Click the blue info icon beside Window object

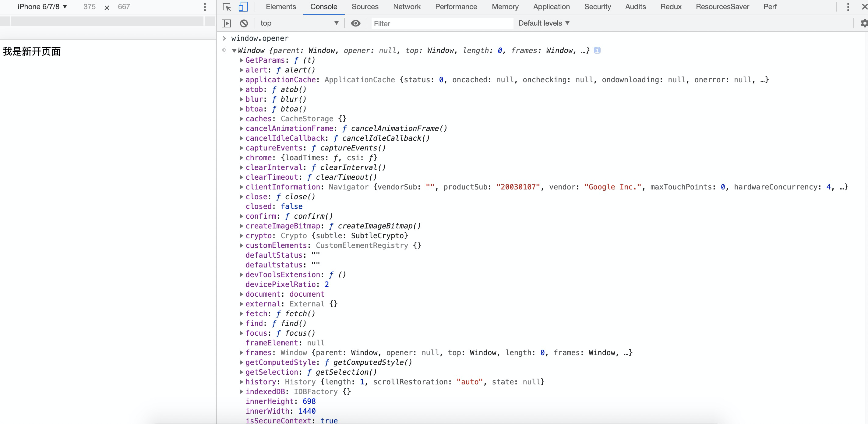point(597,50)
